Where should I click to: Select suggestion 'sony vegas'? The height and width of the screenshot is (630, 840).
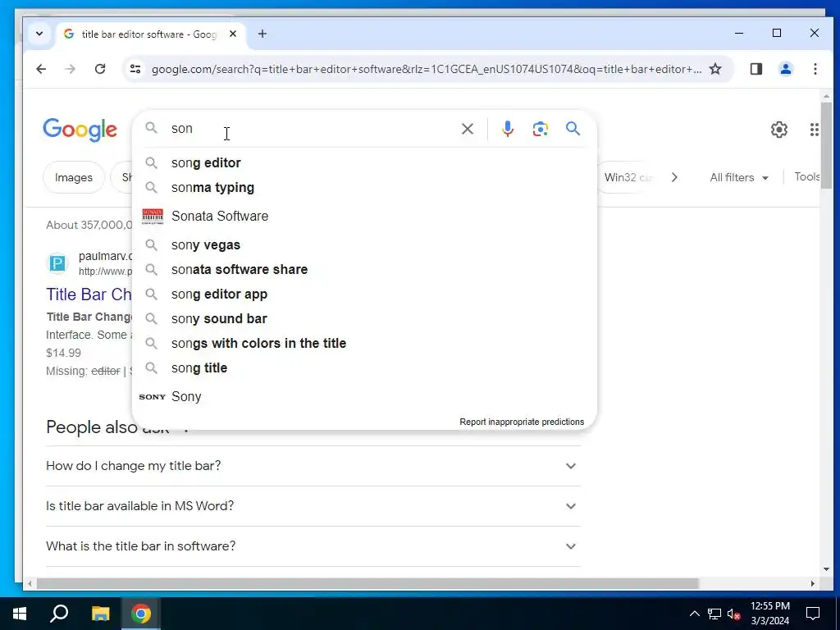point(364,244)
